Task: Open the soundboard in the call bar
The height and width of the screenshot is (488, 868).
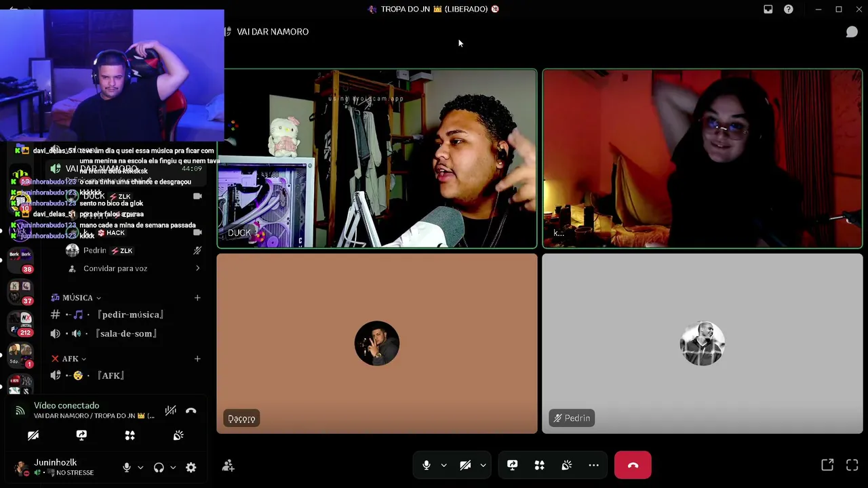Action: 567,465
